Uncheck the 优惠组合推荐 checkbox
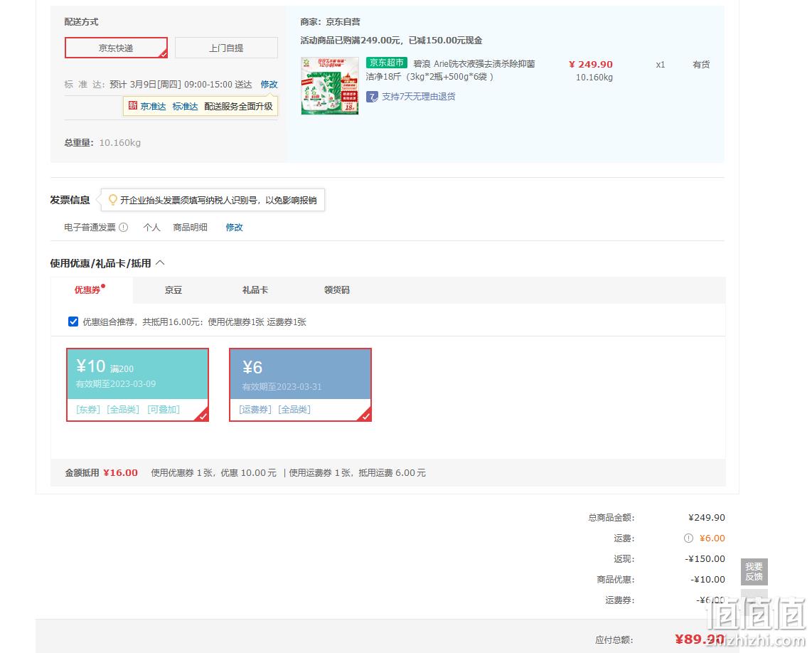812x653 pixels. point(73,322)
